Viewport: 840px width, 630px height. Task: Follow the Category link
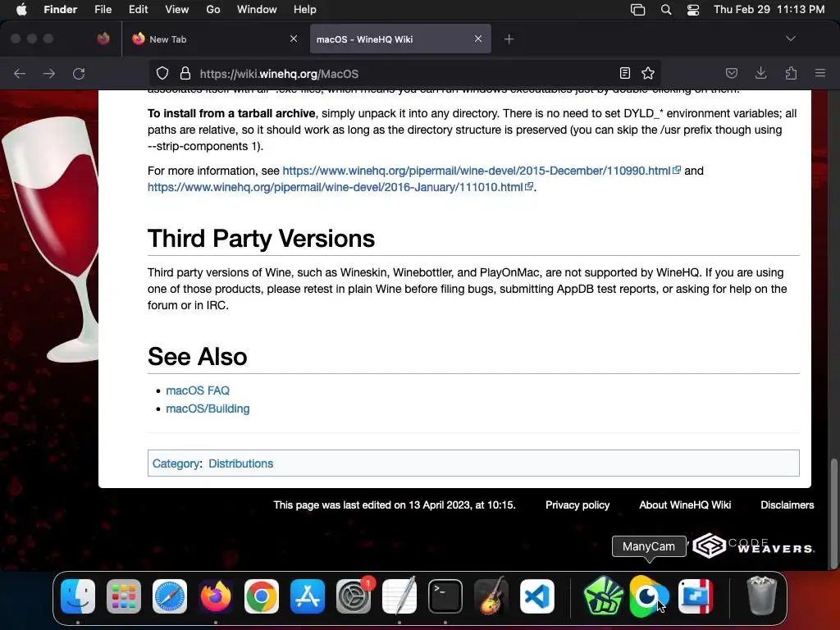[x=176, y=463]
